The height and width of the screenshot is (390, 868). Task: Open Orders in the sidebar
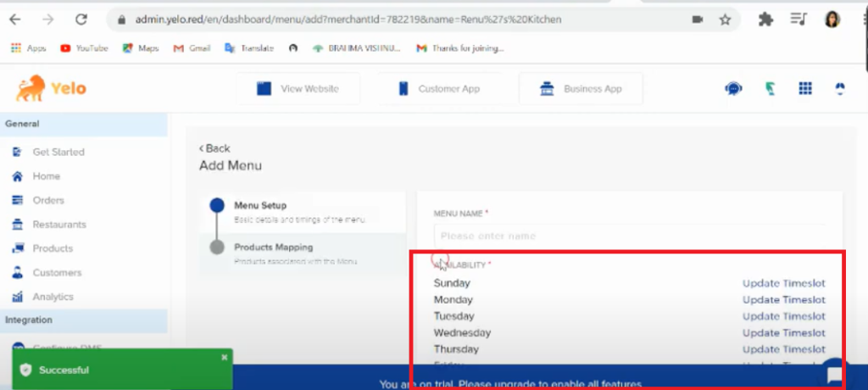click(48, 200)
